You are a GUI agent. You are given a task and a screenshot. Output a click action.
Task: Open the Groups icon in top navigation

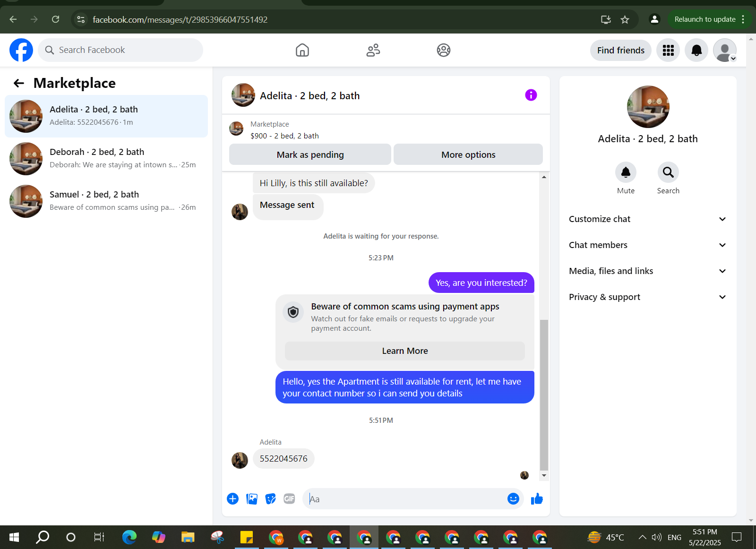pyautogui.click(x=444, y=50)
